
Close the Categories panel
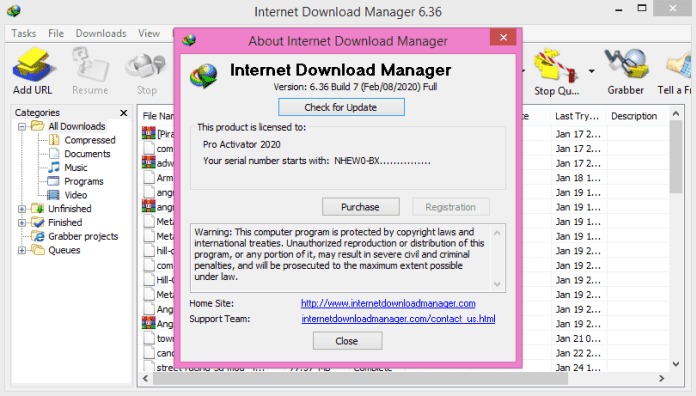point(124,113)
